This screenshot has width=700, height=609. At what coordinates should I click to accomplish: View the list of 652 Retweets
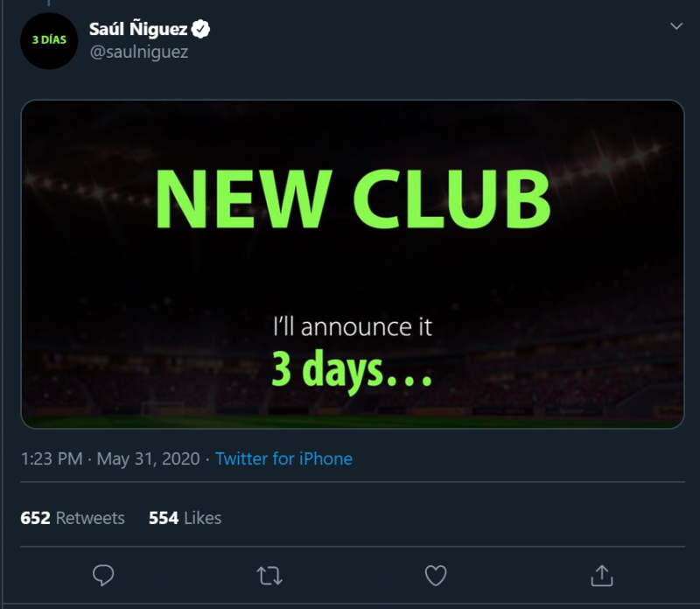[x=73, y=518]
